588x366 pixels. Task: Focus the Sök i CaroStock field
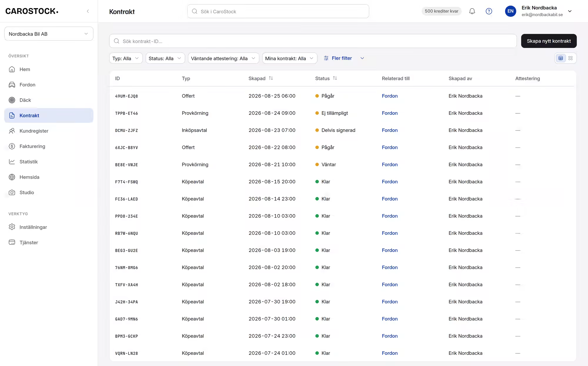pyautogui.click(x=278, y=11)
